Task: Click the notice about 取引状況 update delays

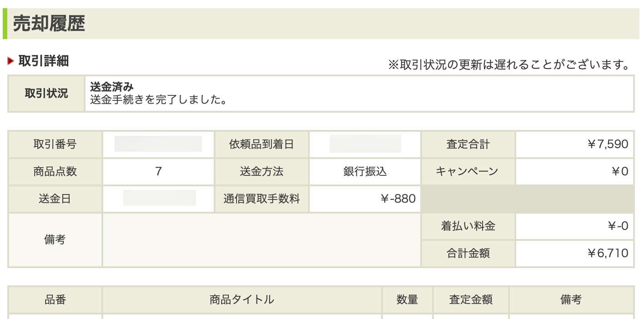Action: click(508, 65)
